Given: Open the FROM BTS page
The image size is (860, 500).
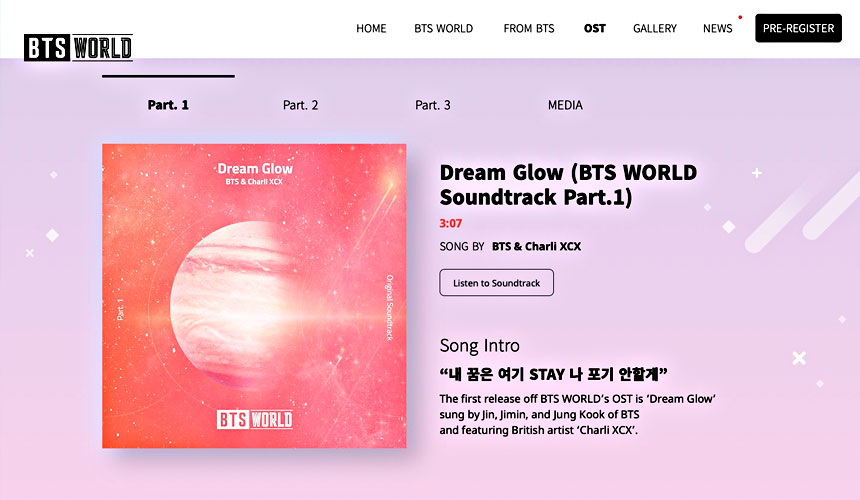Looking at the screenshot, I should pyautogui.click(x=529, y=29).
